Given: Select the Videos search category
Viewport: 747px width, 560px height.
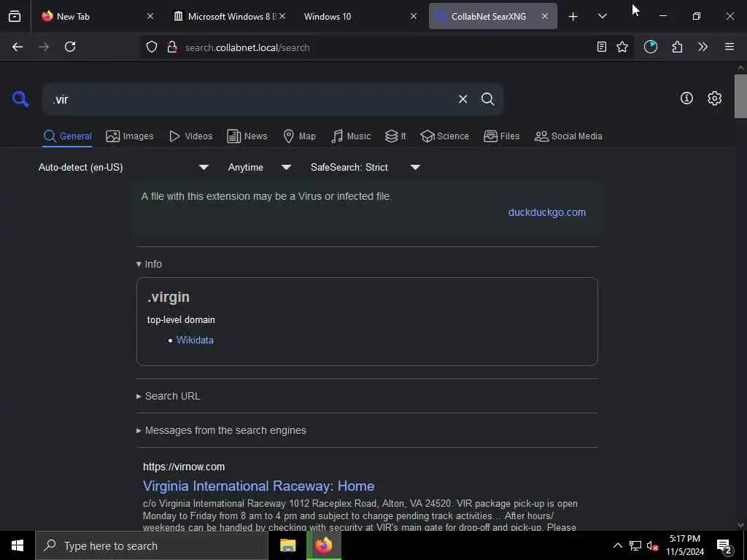Looking at the screenshot, I should [190, 136].
